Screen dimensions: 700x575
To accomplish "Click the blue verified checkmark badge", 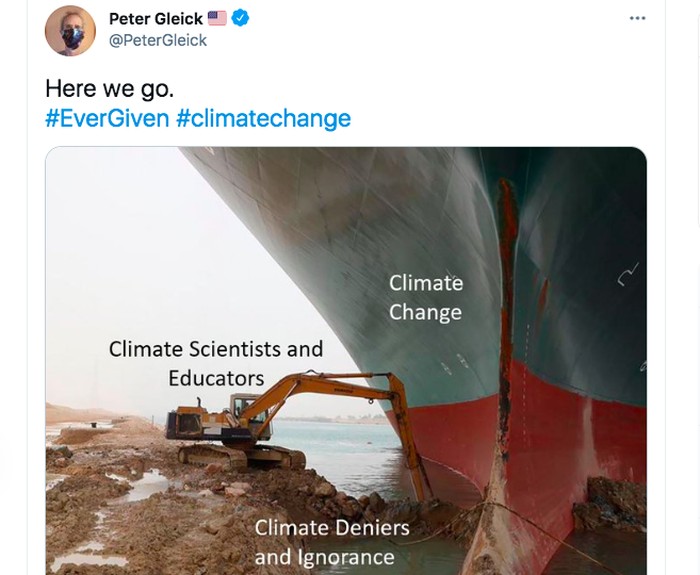I will coord(242,19).
